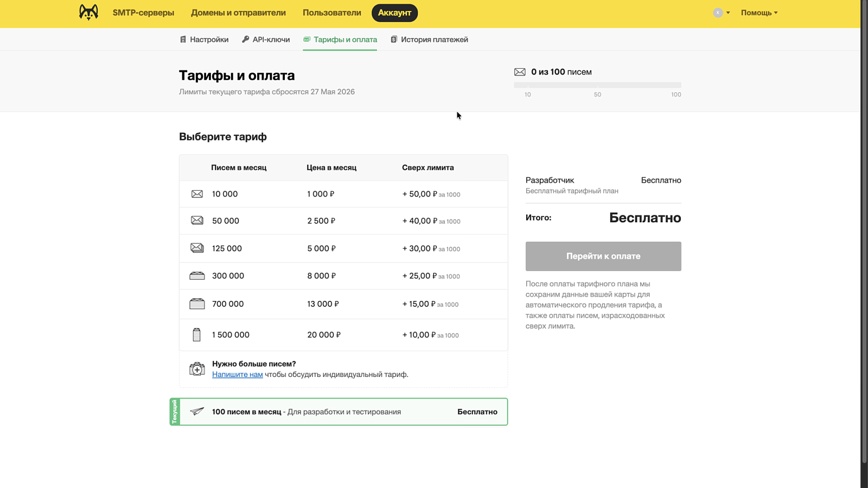Image resolution: width=868 pixels, height=488 pixels.
Task: Click the 8 000 ₽ price cell
Action: (321, 275)
